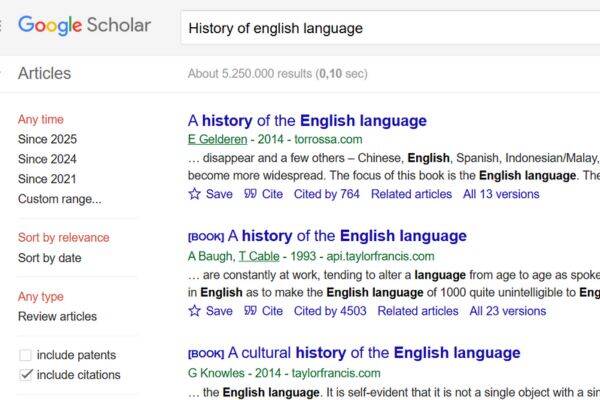This screenshot has height=400, width=600.
Task: Click the star Save icon under Baugh result
Action: click(x=194, y=311)
